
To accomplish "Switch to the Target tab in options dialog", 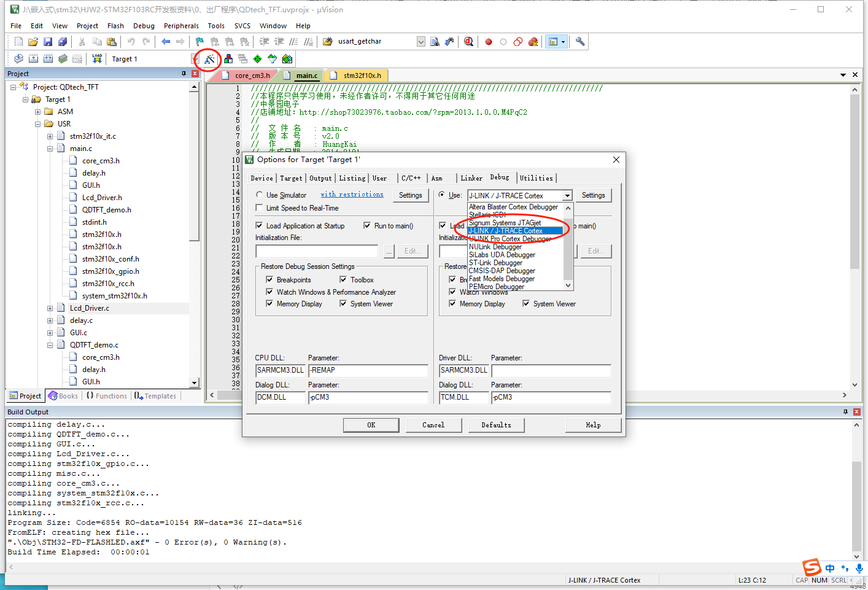I will [x=291, y=178].
